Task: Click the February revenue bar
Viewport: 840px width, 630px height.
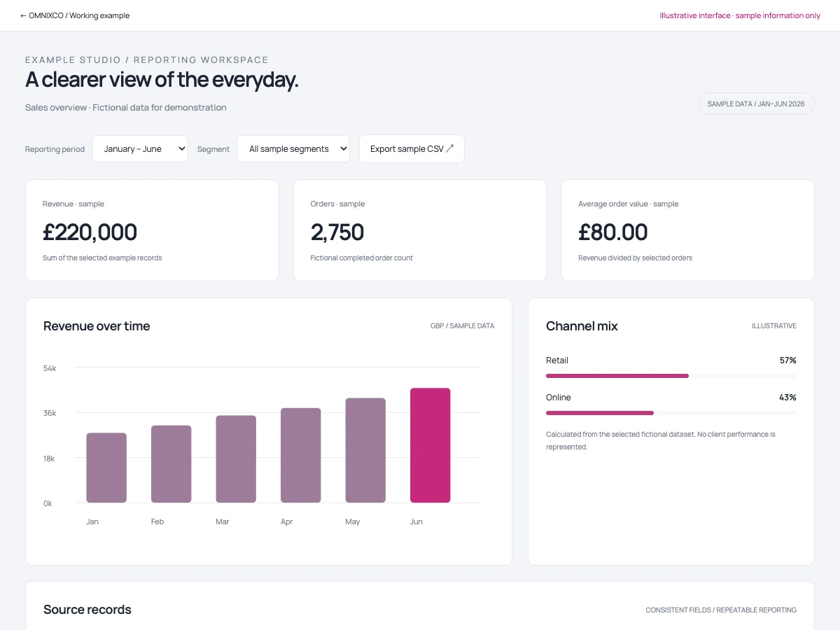Action: pos(171,464)
